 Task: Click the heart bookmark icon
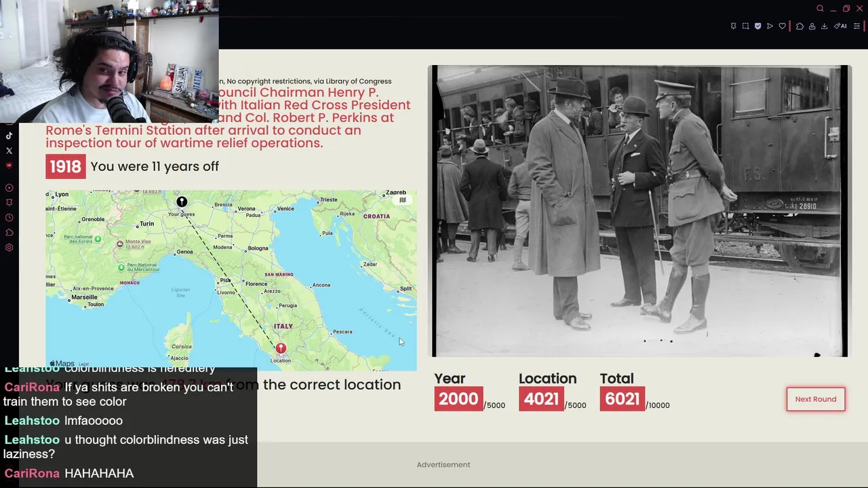click(782, 26)
